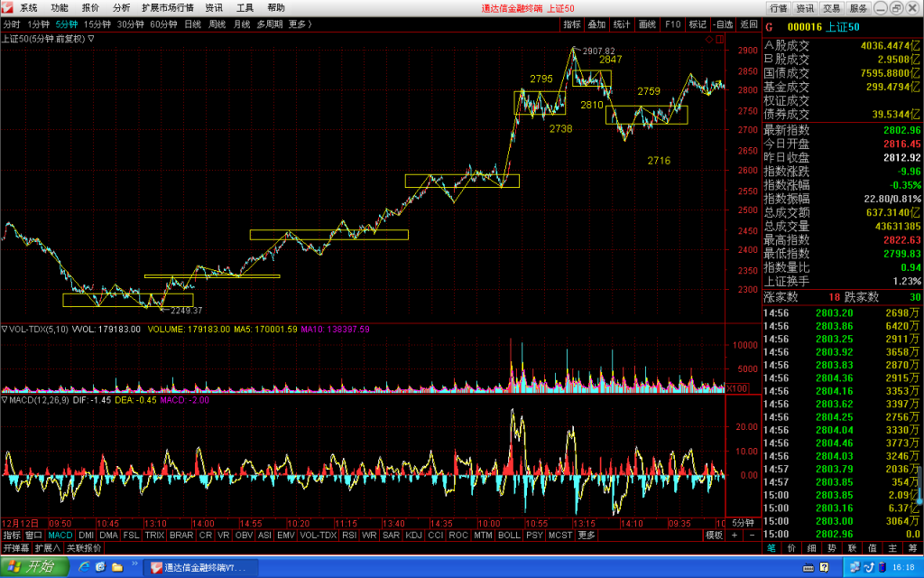Switch chart to 日线 period
The image size is (924, 578).
193,24
